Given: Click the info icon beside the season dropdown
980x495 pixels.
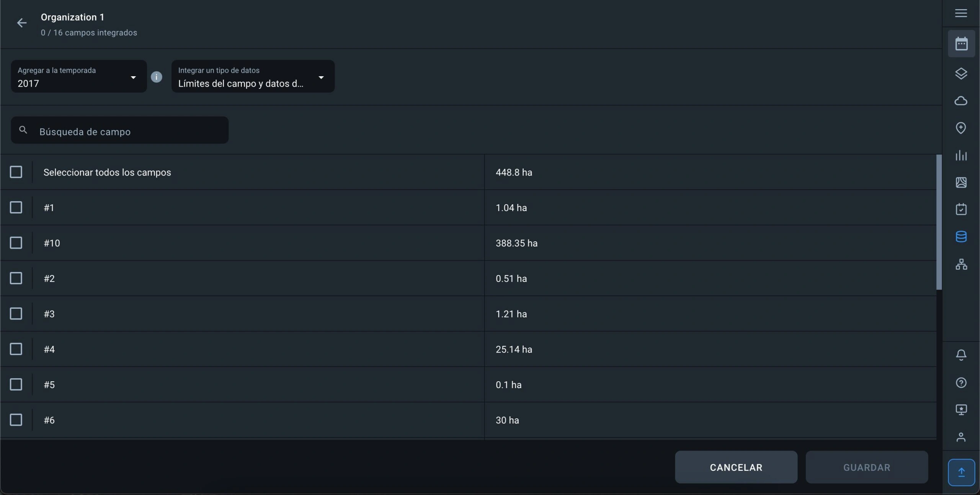Looking at the screenshot, I should (156, 77).
